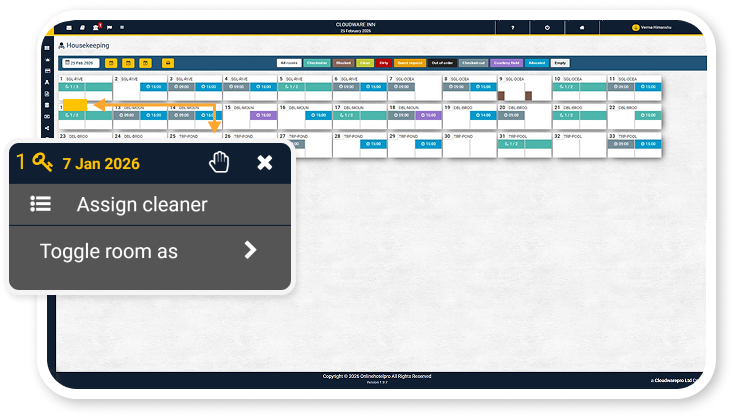
Task: Open notifications icon with red badge
Action: pyautogui.click(x=95, y=27)
